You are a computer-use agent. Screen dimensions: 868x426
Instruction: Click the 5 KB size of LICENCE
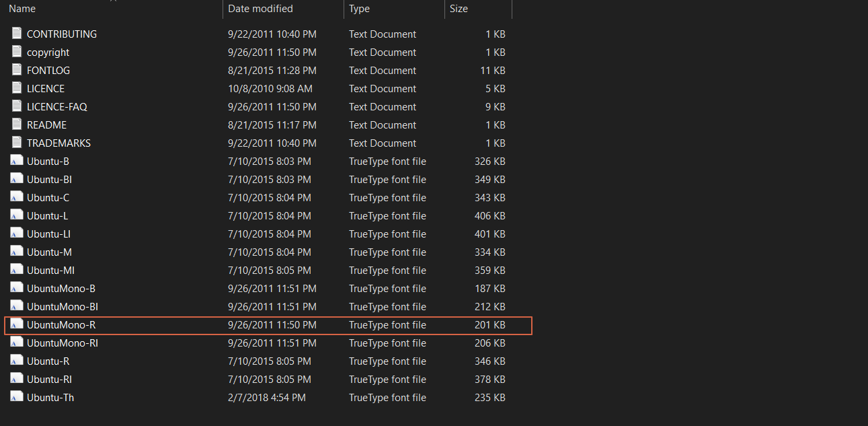[495, 88]
